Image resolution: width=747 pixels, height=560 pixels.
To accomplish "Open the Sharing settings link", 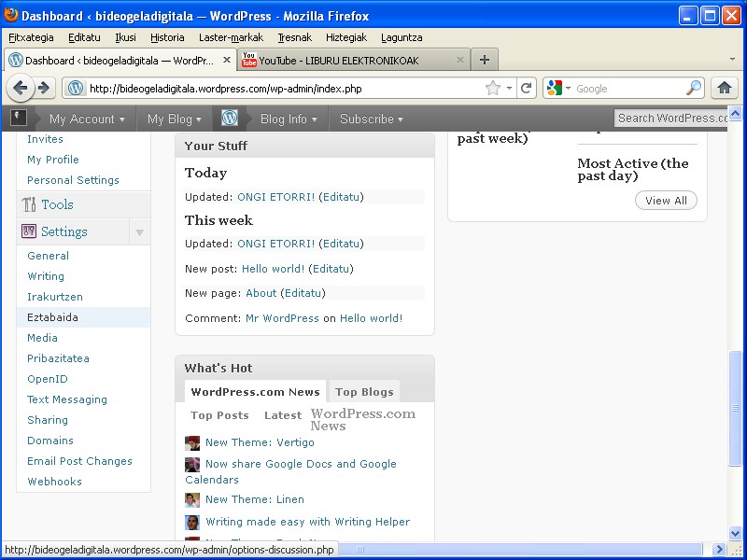I will (x=48, y=420).
